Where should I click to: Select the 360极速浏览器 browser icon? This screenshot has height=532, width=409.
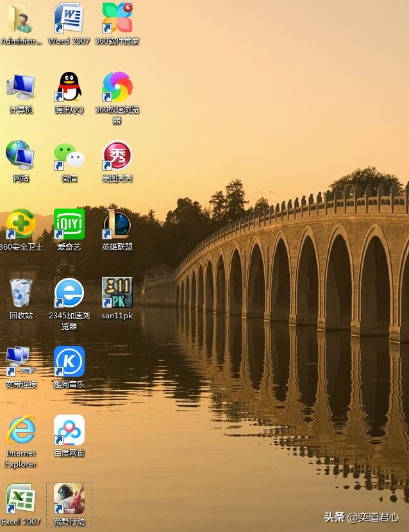pyautogui.click(x=117, y=87)
